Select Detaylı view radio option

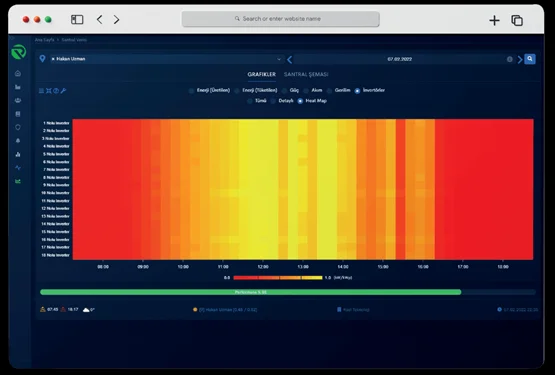[x=273, y=101]
